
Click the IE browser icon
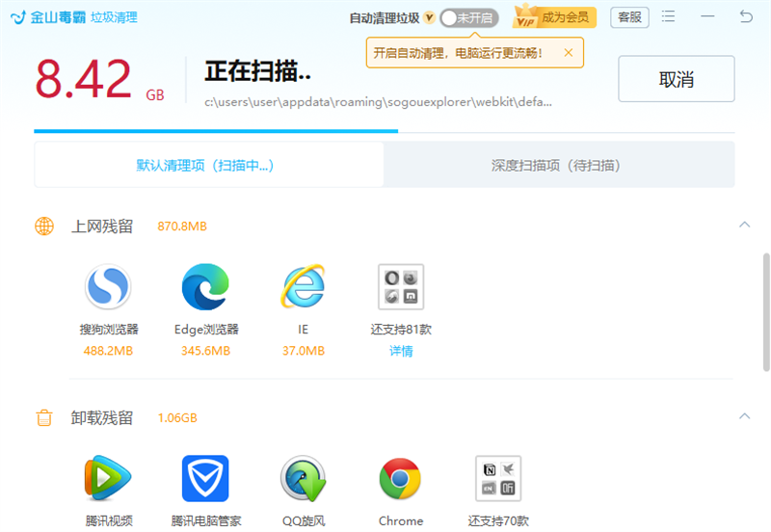pyautogui.click(x=303, y=287)
